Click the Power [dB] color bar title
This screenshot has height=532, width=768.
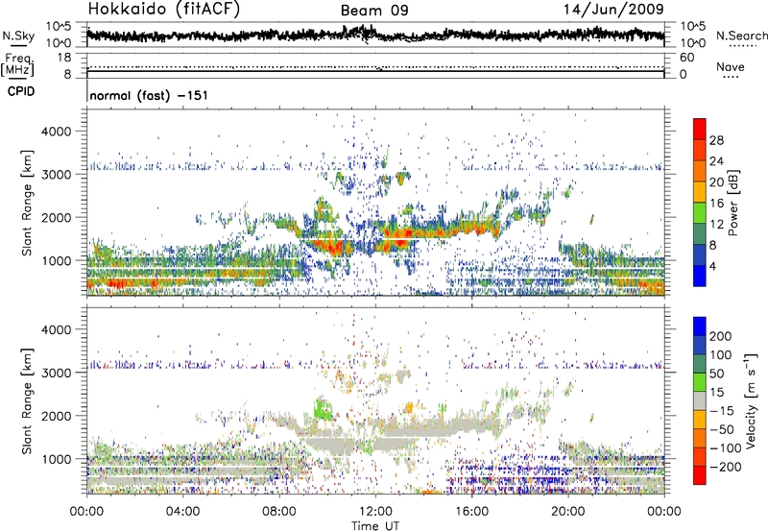(x=732, y=203)
